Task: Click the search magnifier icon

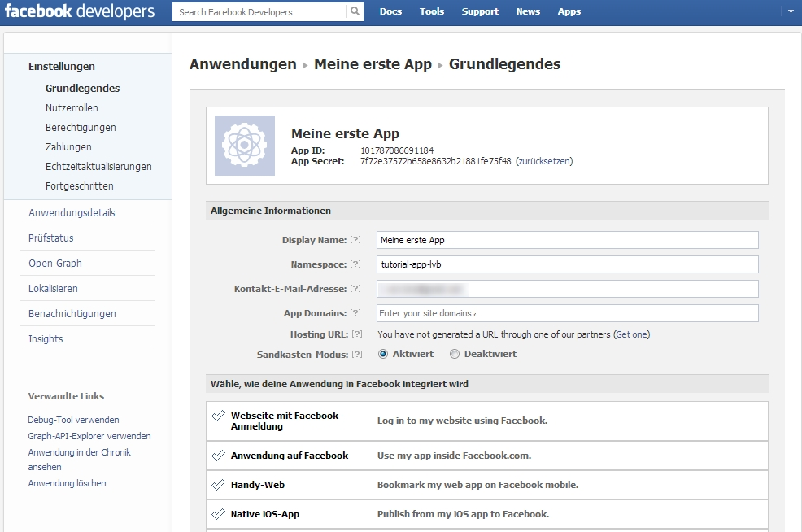Action: click(x=355, y=11)
